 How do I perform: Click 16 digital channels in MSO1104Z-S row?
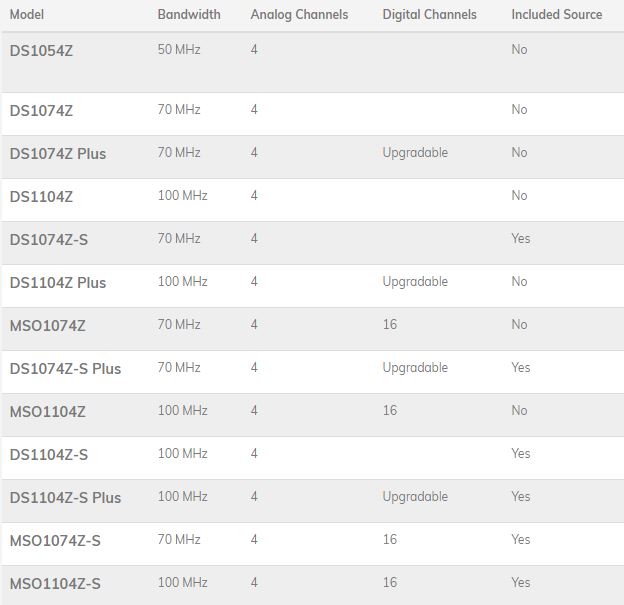click(x=390, y=582)
